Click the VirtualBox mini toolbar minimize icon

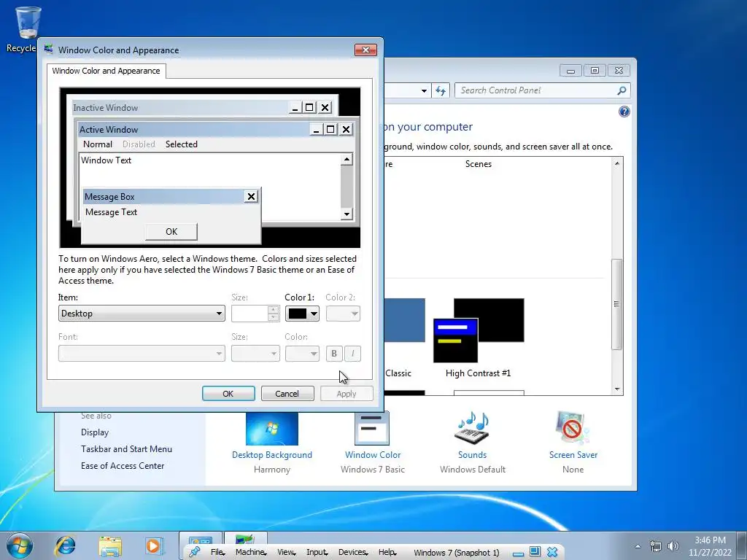click(519, 553)
